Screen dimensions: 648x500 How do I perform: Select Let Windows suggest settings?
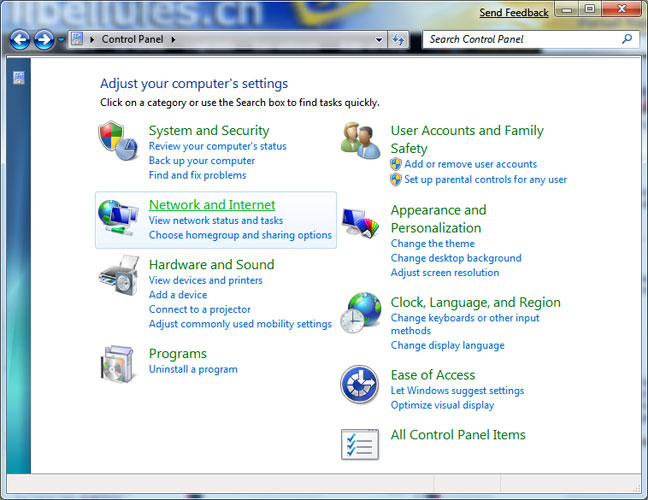coord(457,391)
